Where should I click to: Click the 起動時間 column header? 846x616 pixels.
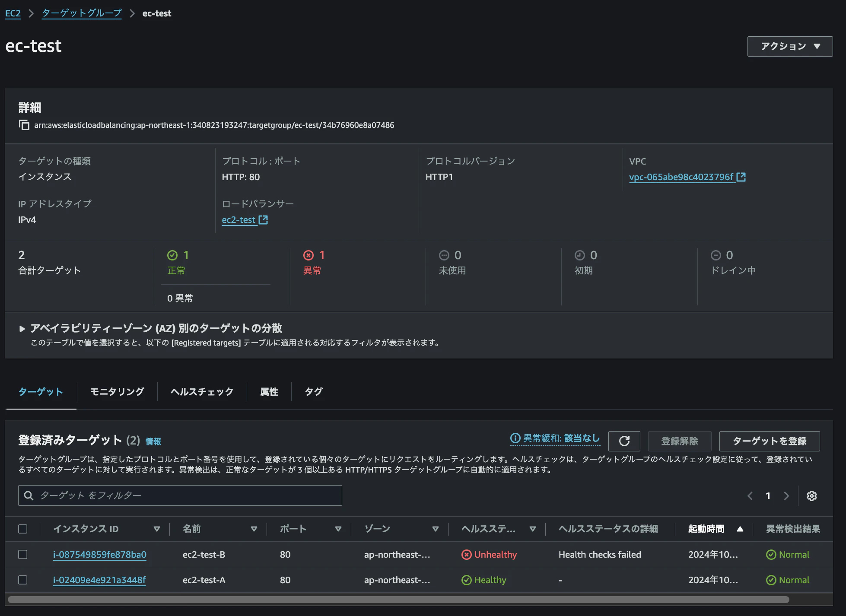coord(706,529)
